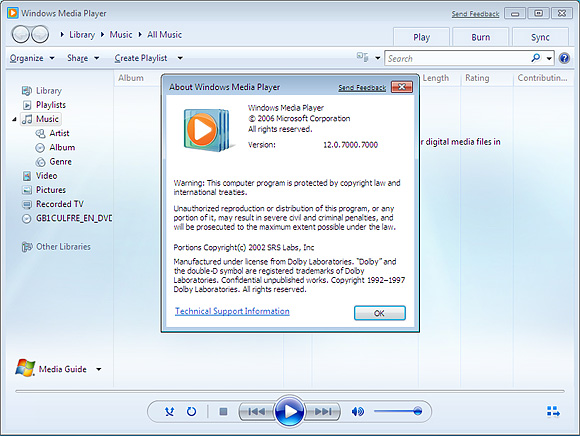
Task: Click the Stop playback button
Action: click(x=223, y=411)
